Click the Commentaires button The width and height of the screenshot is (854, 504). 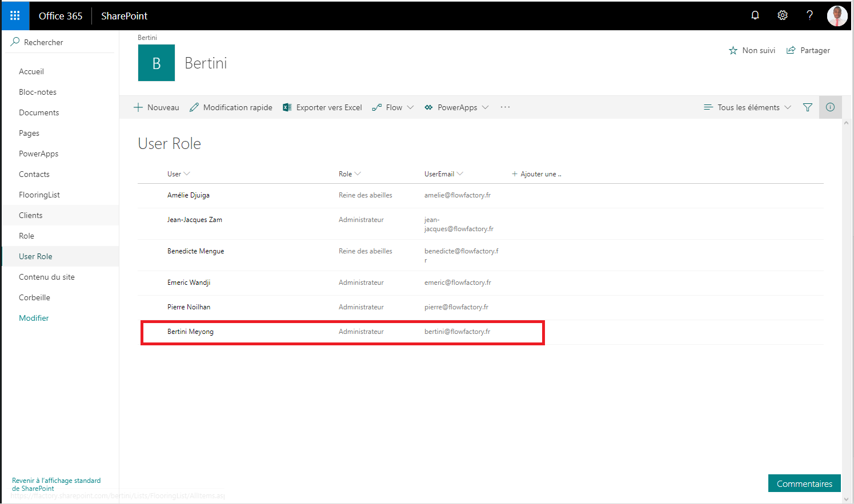(804, 483)
